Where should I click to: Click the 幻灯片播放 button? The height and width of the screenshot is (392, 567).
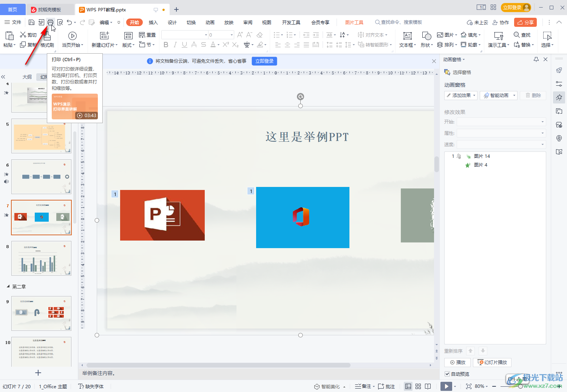[492, 362]
